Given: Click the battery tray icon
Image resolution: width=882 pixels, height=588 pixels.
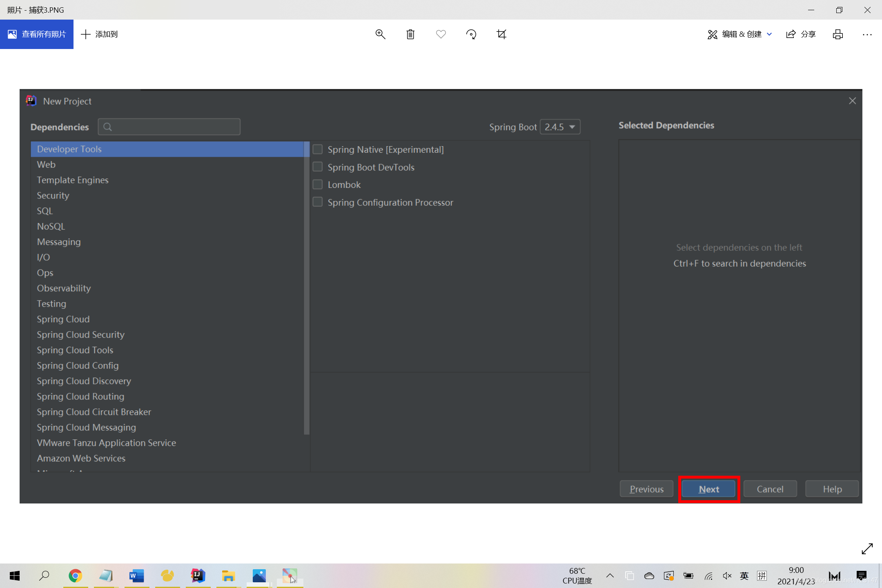Looking at the screenshot, I should tap(688, 576).
